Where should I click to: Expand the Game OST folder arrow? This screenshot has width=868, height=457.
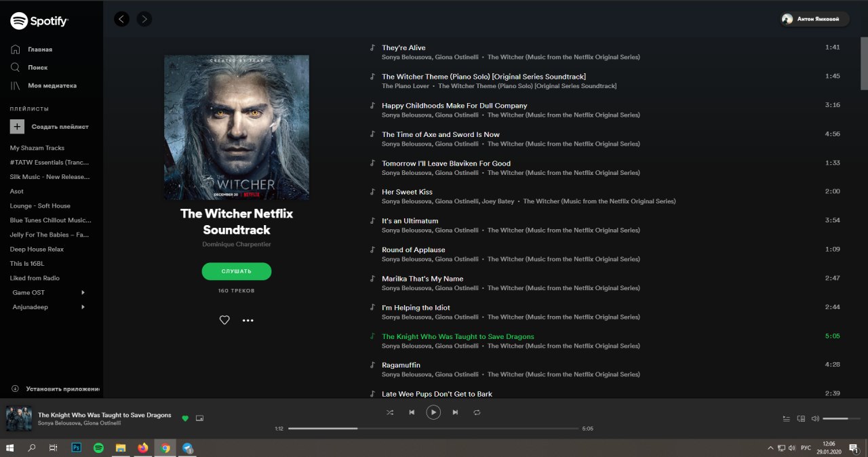click(83, 293)
